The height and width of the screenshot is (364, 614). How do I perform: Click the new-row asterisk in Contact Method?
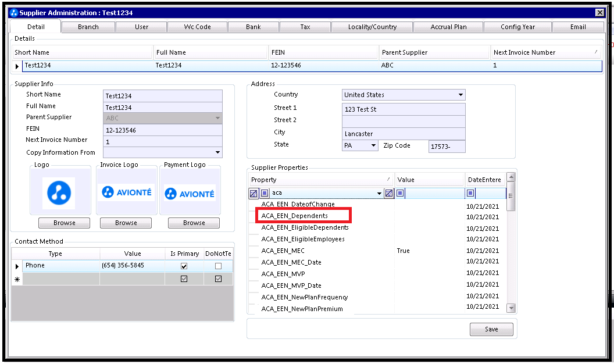pyautogui.click(x=17, y=280)
